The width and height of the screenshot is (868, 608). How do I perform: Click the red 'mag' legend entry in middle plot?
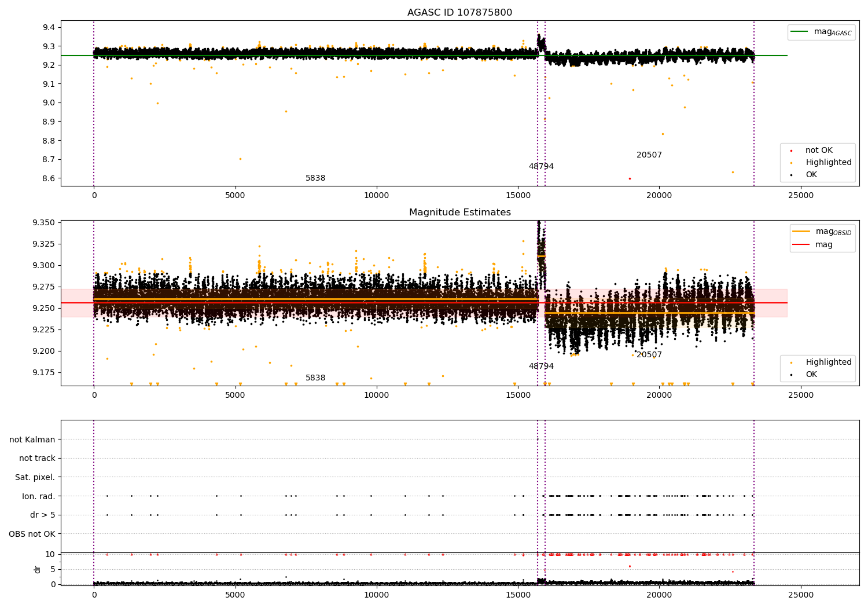coord(823,244)
